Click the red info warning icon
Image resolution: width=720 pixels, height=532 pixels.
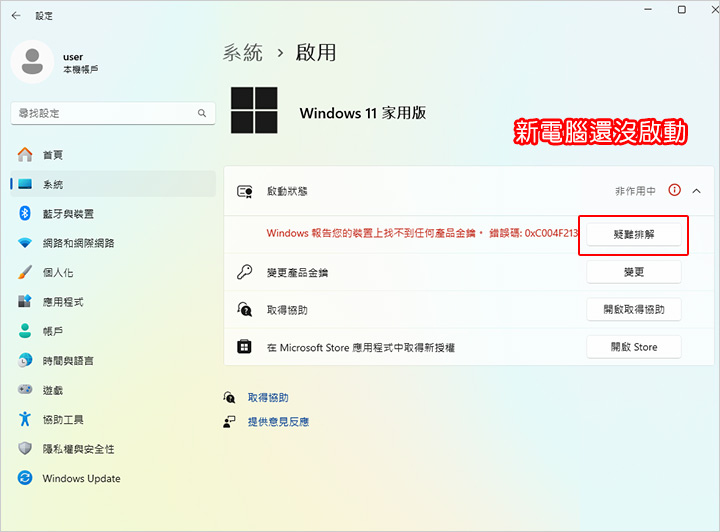coord(675,190)
